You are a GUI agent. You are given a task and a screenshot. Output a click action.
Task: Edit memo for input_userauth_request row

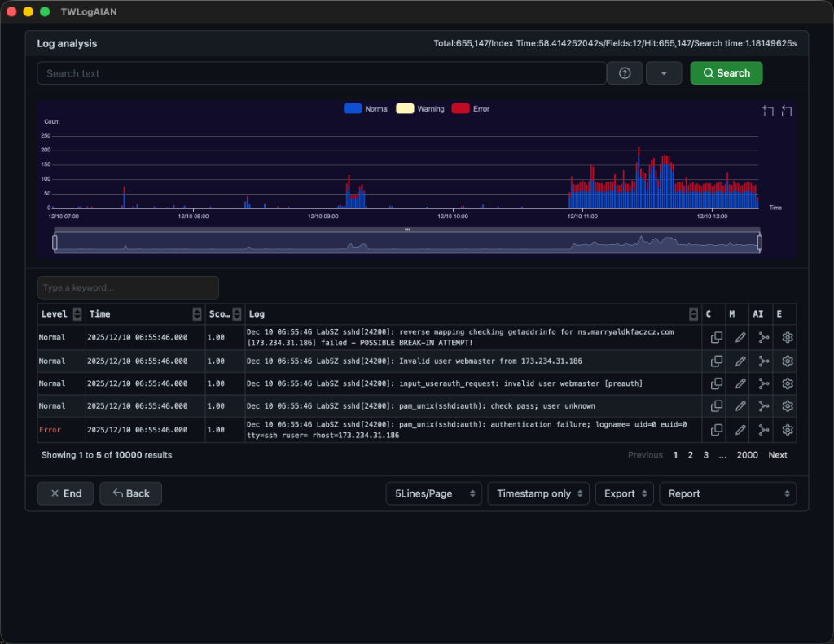740,383
